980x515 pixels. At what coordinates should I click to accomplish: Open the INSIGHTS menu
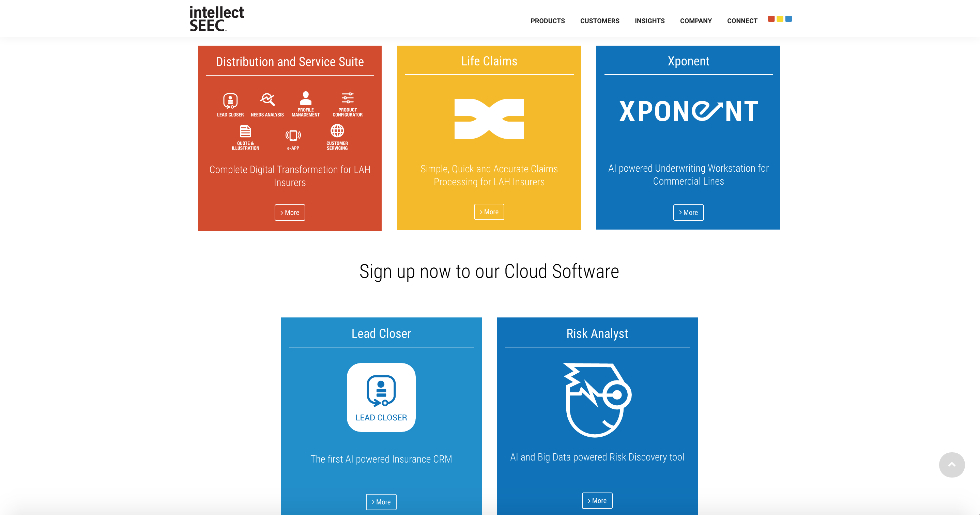pos(649,21)
